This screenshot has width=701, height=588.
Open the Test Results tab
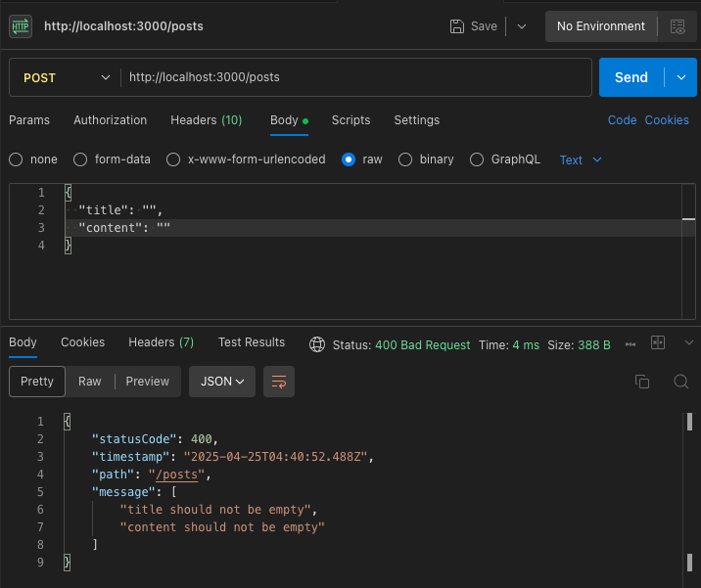(x=252, y=342)
